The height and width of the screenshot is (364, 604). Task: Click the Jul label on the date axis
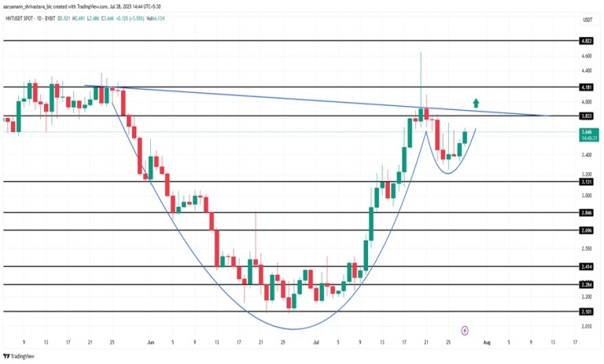pos(316,342)
